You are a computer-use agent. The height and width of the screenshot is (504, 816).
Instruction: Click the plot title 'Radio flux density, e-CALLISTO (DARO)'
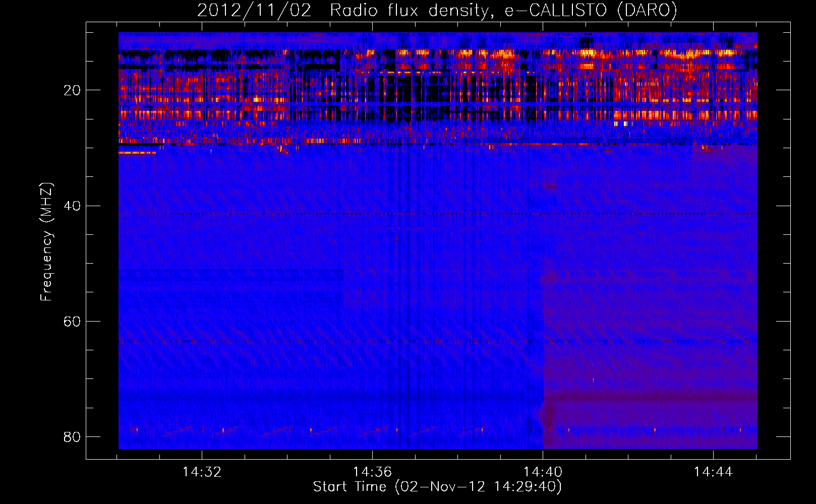[x=503, y=11]
